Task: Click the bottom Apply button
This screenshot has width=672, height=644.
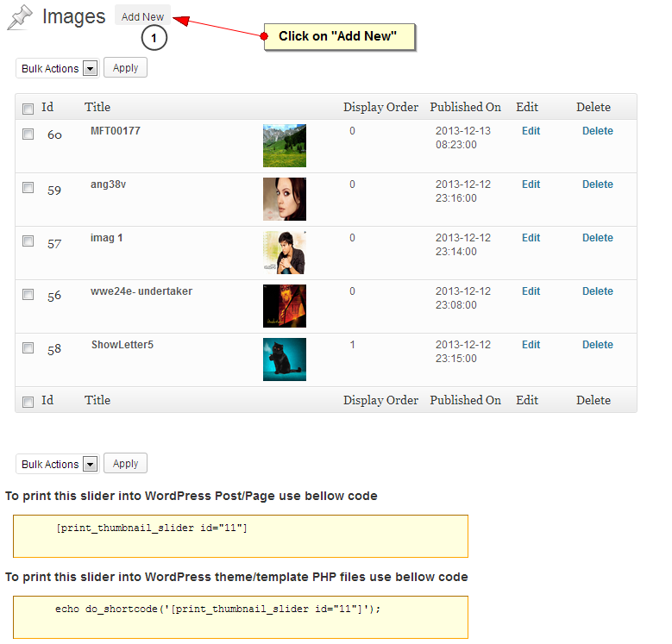Action: point(125,463)
